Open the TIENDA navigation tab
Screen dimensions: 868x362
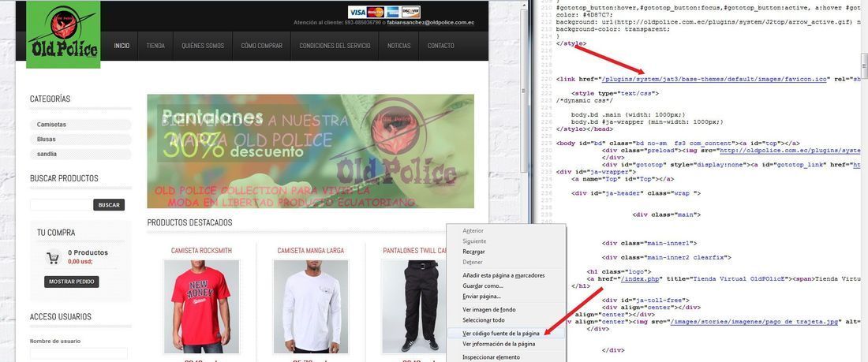tap(155, 46)
